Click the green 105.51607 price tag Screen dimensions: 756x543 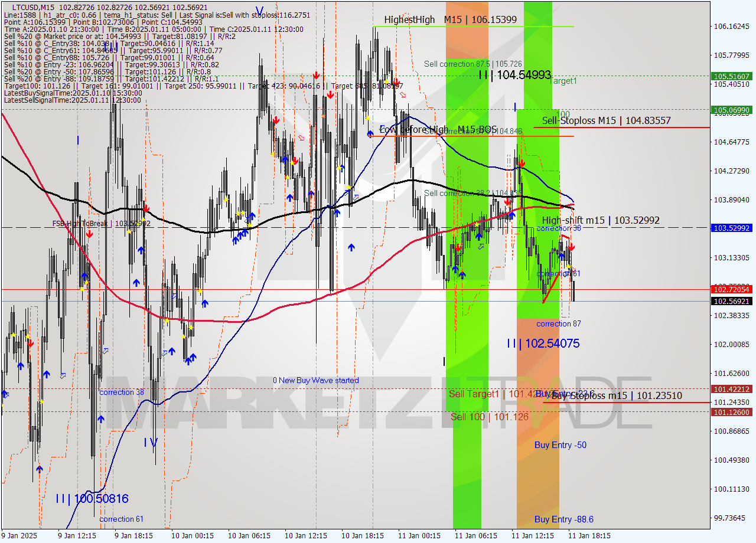pos(732,76)
